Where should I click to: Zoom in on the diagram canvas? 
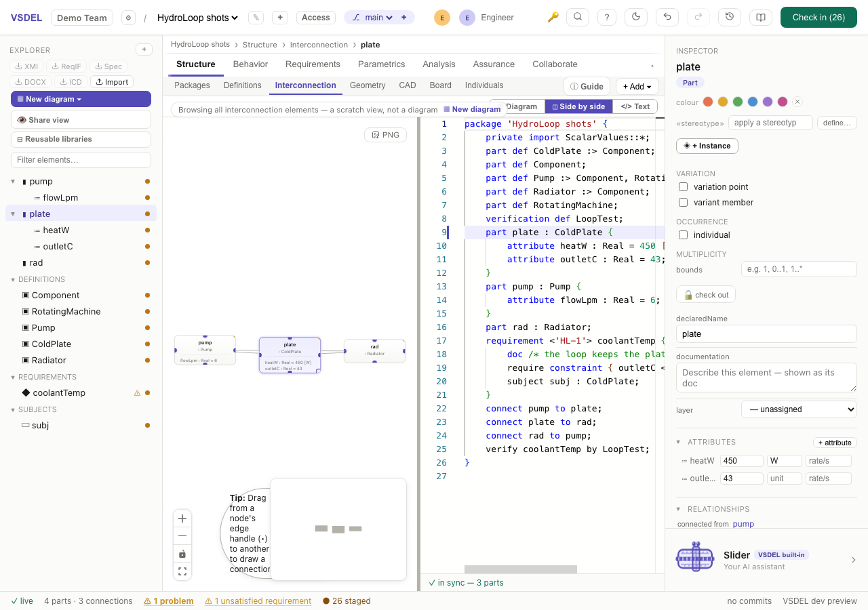click(182, 518)
